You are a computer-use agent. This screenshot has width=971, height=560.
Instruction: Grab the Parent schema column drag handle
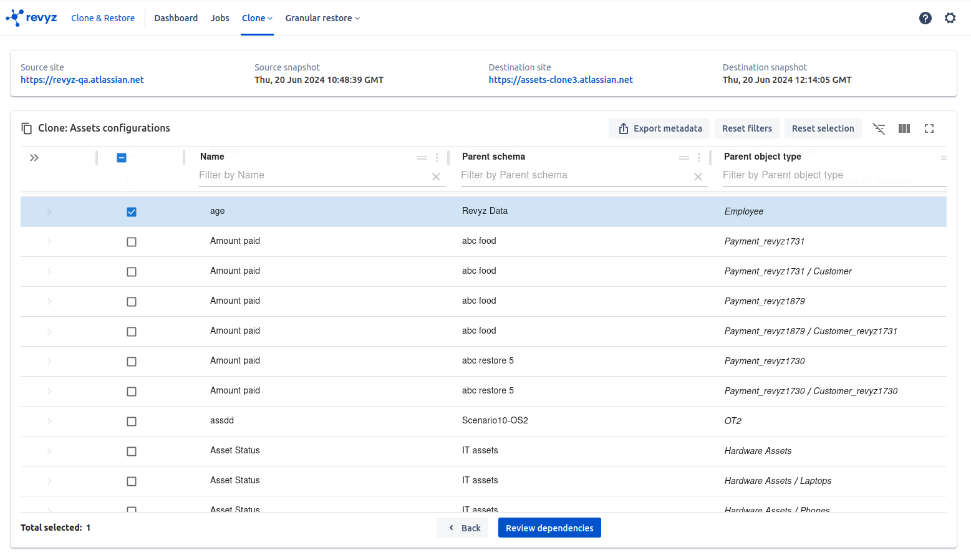(x=684, y=158)
